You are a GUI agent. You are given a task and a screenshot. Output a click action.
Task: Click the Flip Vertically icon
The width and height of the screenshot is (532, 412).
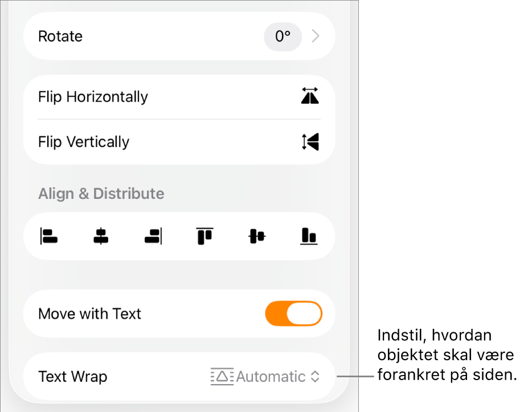310,142
